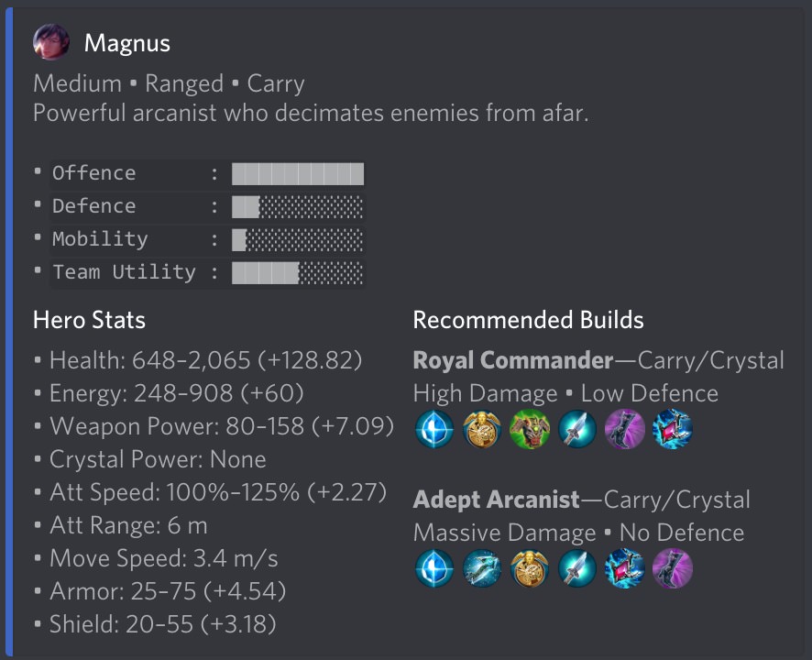Open the green dragon-faced item icon
Screen dimensions: 812x660
529,428
